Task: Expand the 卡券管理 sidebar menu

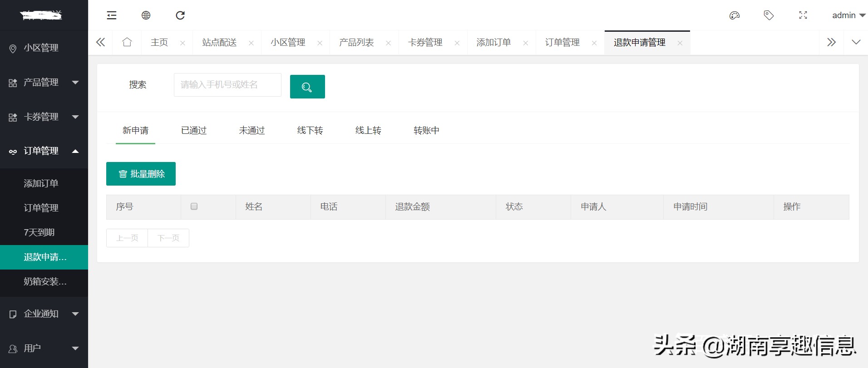Action: [44, 117]
